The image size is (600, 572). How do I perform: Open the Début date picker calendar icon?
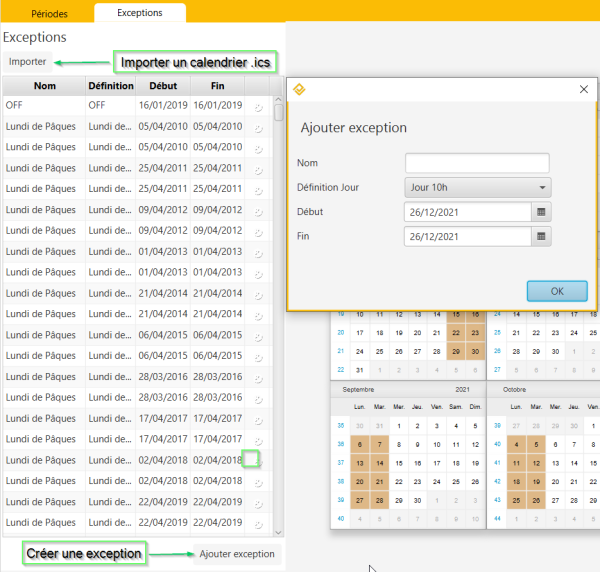click(x=541, y=212)
